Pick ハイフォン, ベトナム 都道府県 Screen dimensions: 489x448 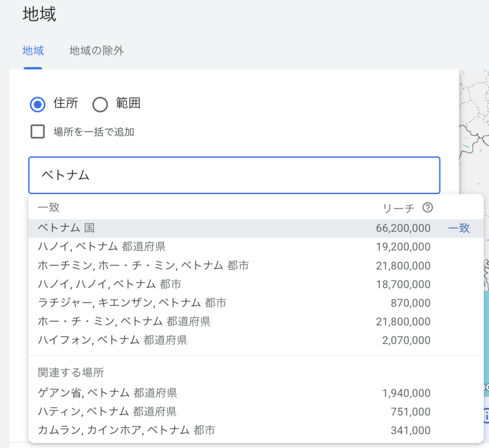(x=112, y=340)
